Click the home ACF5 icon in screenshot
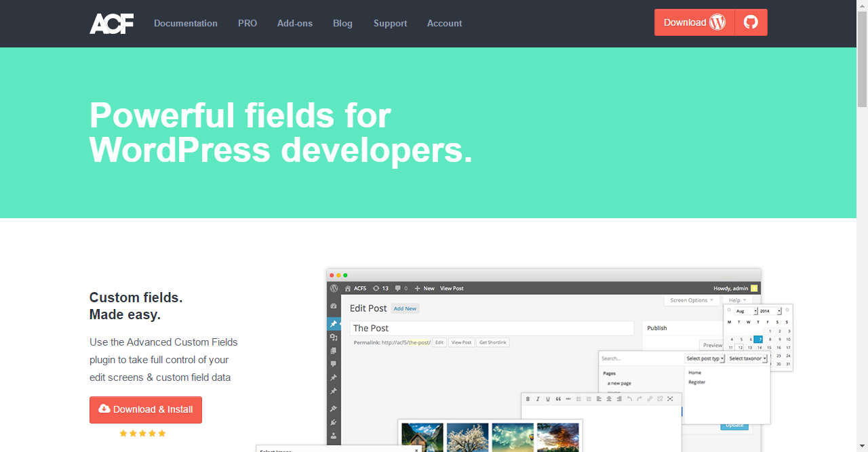Screen dimensions: 868x452 (x=348, y=288)
